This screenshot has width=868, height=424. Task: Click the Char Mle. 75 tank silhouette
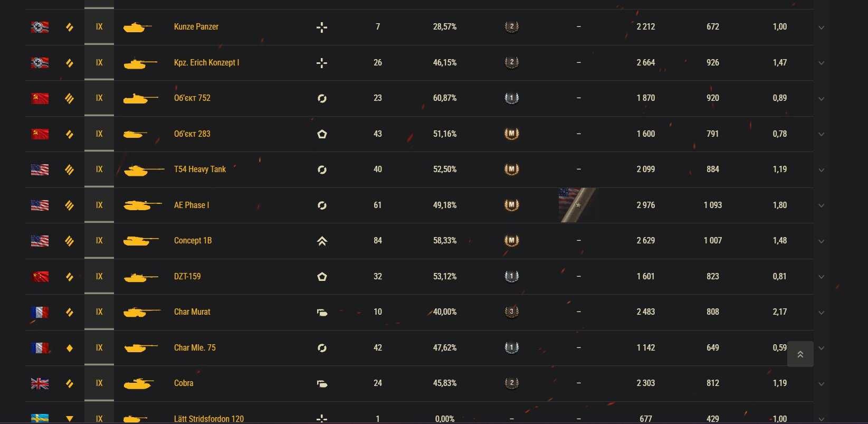click(x=140, y=348)
